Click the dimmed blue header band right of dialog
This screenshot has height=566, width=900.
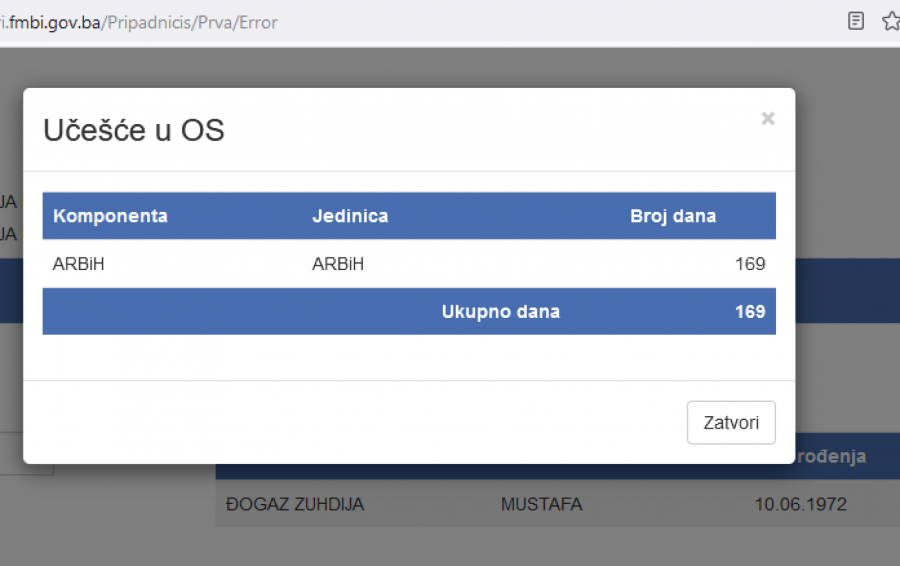click(x=847, y=290)
